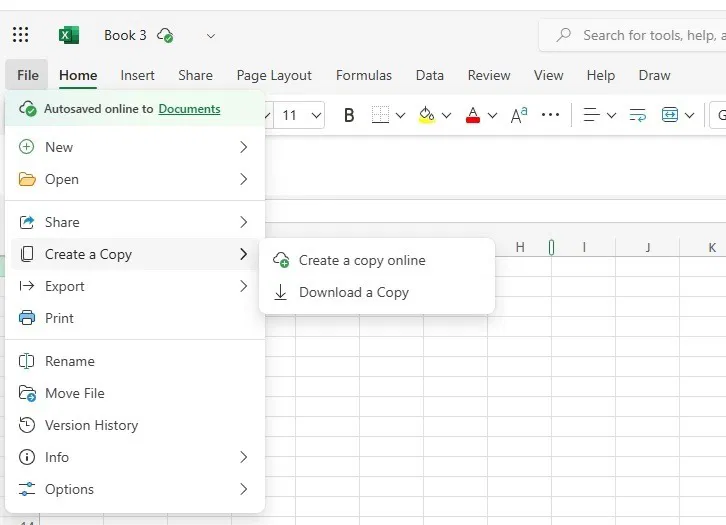
Task: Apply cell borders
Action: coord(380,115)
